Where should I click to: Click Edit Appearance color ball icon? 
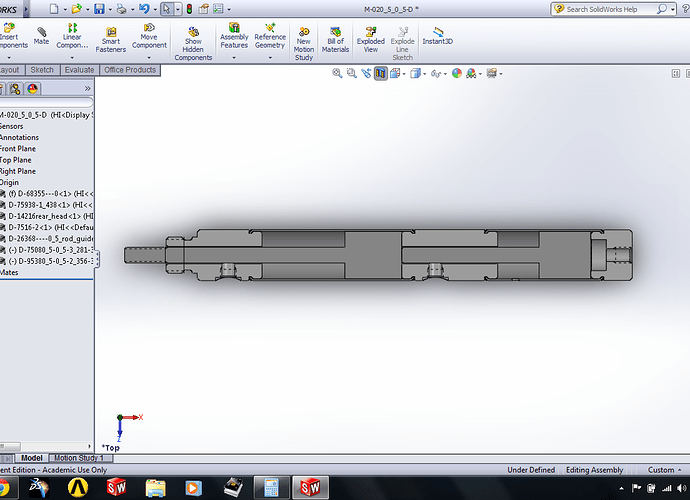tap(457, 73)
